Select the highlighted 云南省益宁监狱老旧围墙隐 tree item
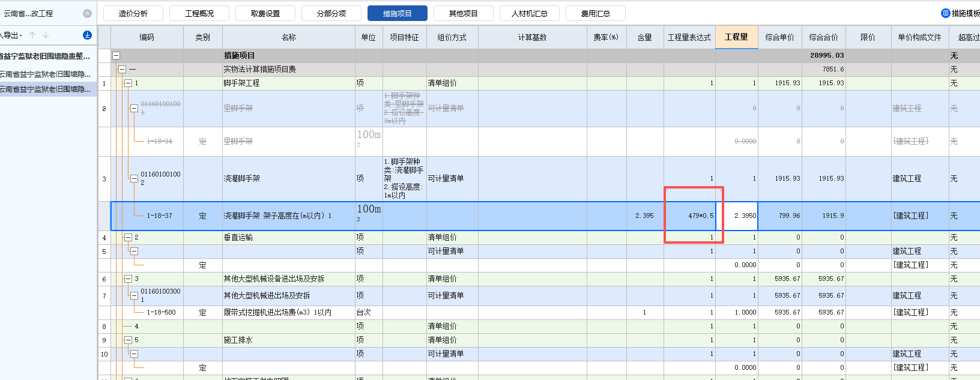Image resolution: width=980 pixels, height=380 pixels. [x=47, y=89]
